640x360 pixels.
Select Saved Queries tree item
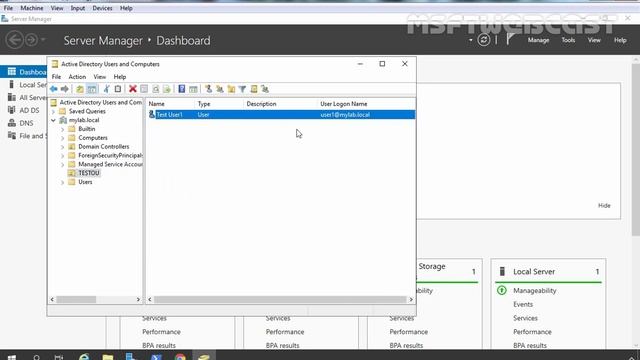tap(87, 111)
